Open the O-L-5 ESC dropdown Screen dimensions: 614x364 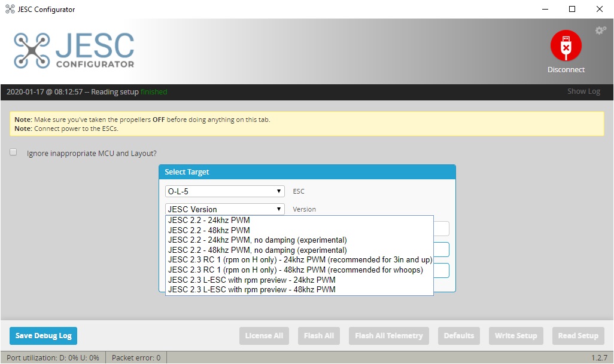(225, 191)
